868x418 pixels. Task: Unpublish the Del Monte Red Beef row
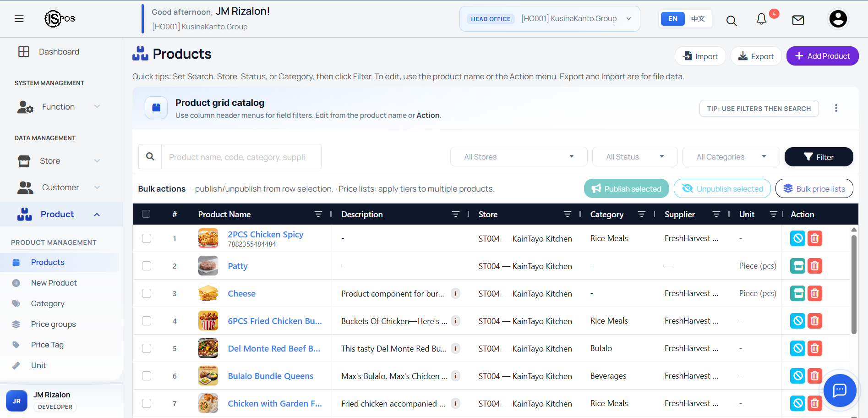coord(798,348)
